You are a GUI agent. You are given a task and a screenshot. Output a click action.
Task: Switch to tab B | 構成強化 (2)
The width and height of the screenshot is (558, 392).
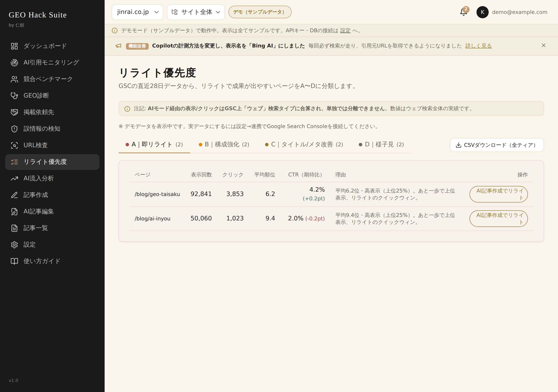click(224, 145)
